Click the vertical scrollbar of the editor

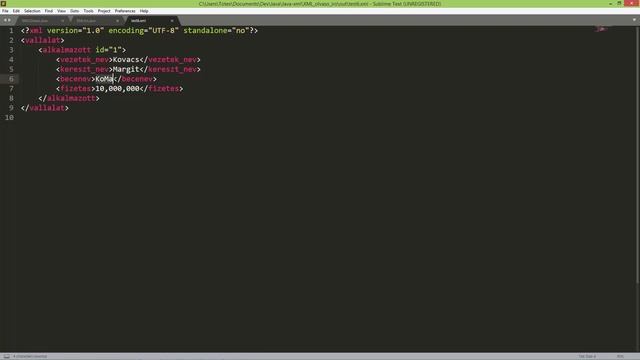click(638, 155)
